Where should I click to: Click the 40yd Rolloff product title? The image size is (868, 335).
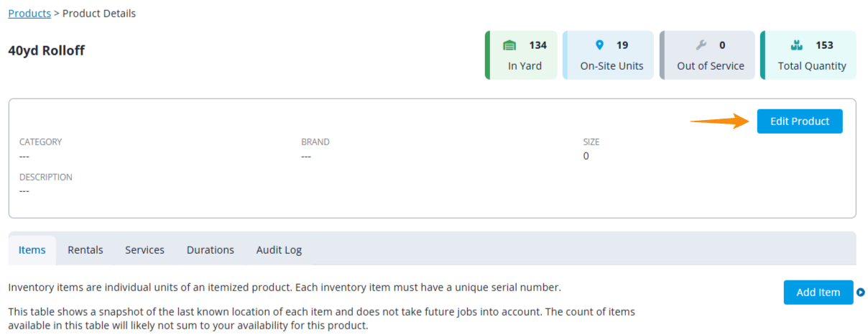pos(46,51)
